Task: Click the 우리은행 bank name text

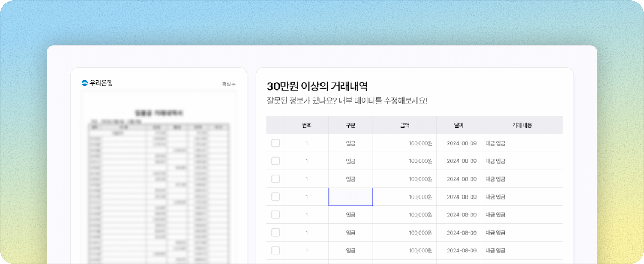Action: 101,83
